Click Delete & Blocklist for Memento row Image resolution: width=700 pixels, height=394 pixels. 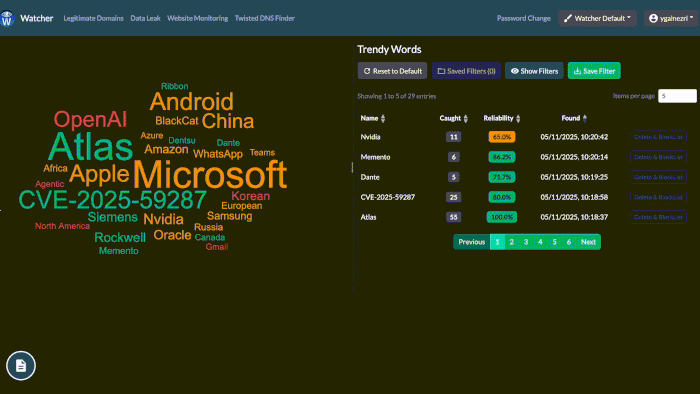point(658,157)
